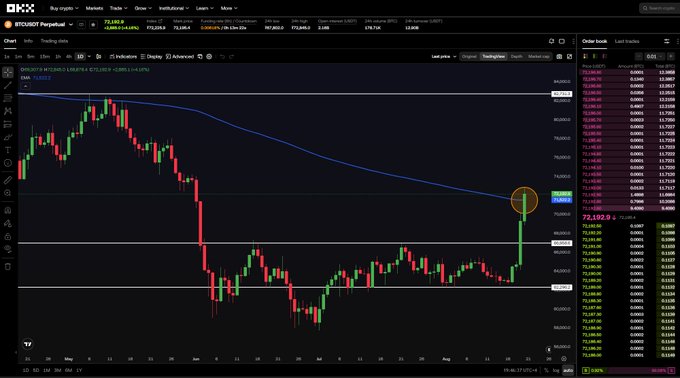The width and height of the screenshot is (680, 378).
Task: Open chart panel three-dot menu
Action: tap(573, 41)
